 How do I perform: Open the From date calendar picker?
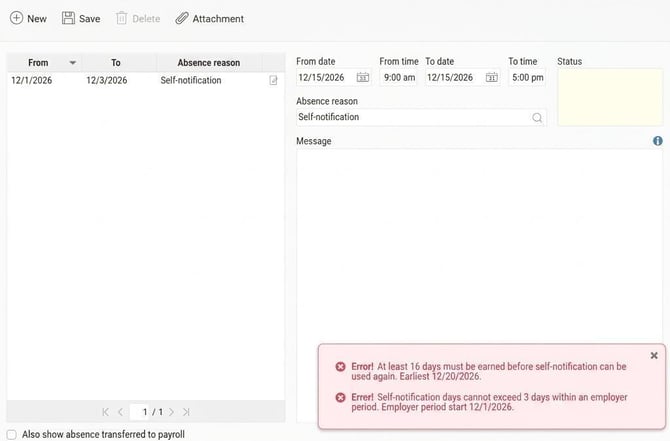click(363, 77)
